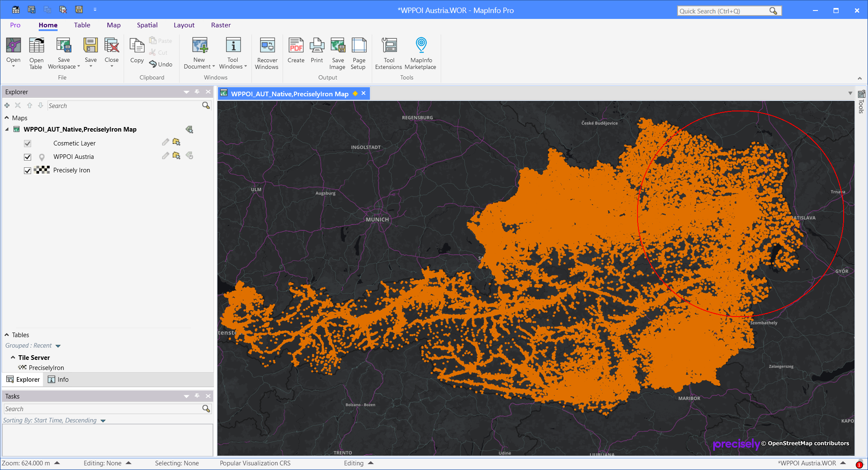868x470 pixels.
Task: Collapse the ribbon with the chevron
Action: coord(860,78)
